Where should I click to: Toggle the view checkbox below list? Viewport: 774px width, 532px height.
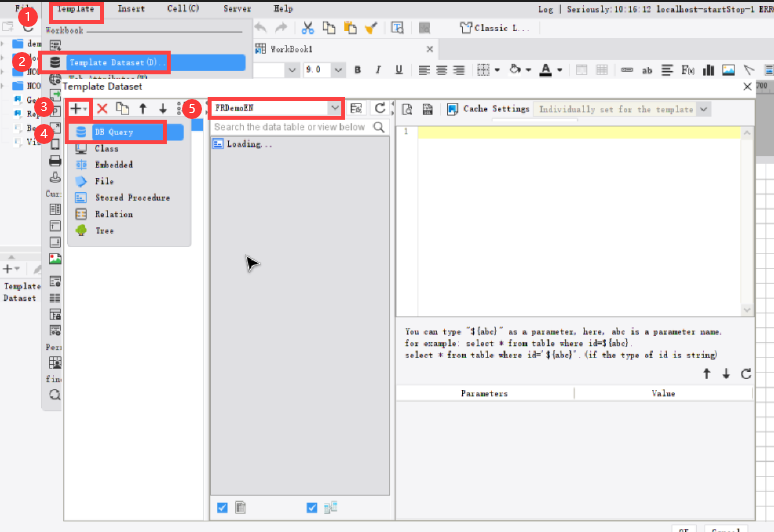coord(312,507)
